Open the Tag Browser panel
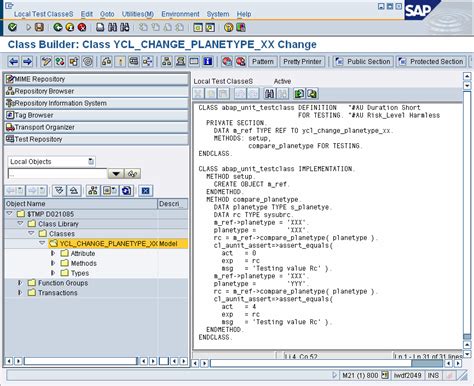Screen dimensions: 474x386 (97, 115)
